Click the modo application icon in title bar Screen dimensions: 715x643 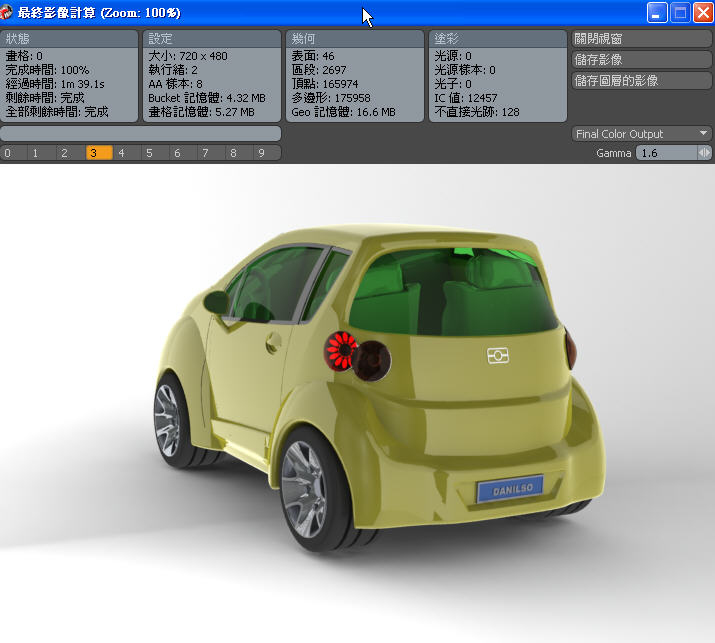(5, 12)
